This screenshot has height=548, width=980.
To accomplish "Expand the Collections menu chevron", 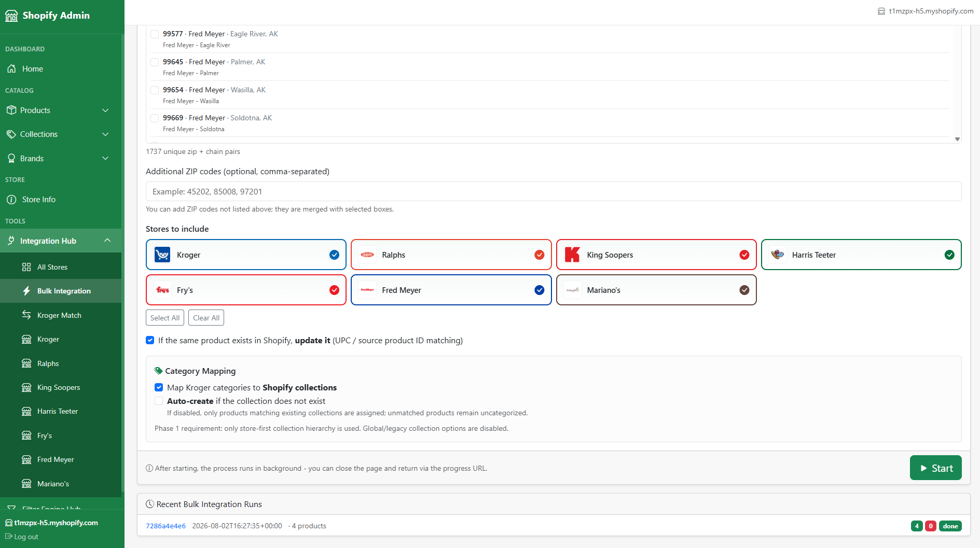I will coord(105,134).
